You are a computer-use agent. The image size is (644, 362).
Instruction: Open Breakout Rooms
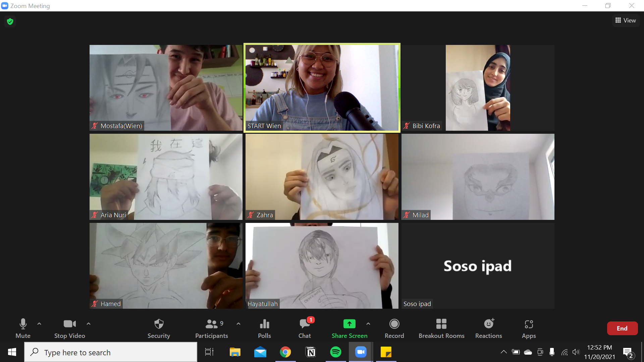(x=441, y=328)
